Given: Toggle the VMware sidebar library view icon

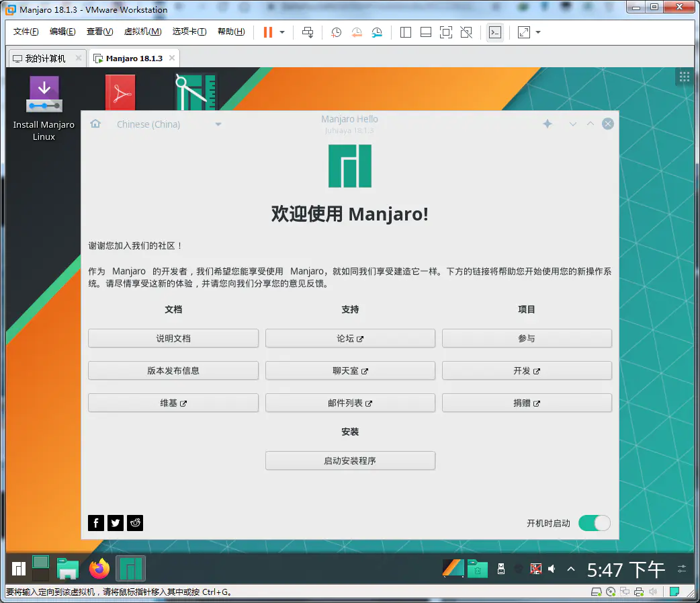Looking at the screenshot, I should (405, 32).
